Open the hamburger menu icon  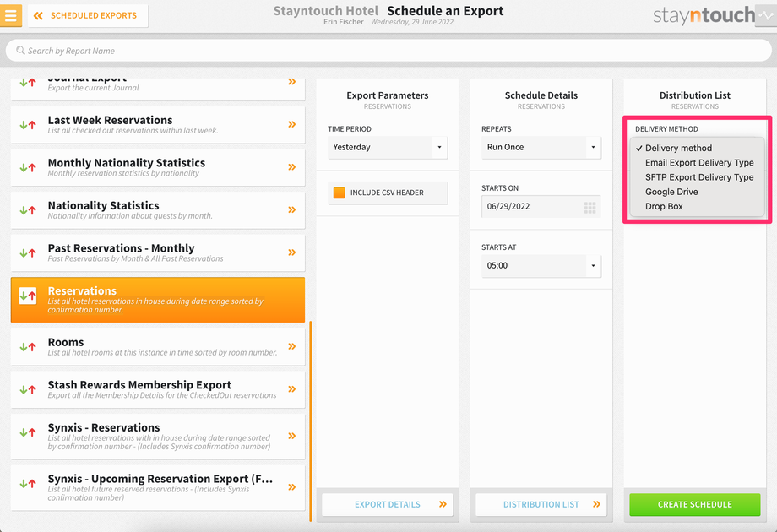(10, 15)
